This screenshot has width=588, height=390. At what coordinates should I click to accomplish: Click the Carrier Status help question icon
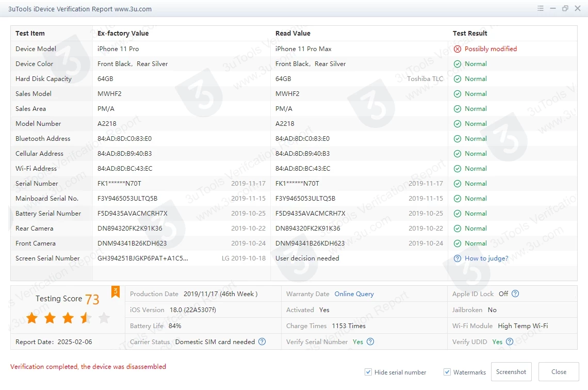[x=262, y=342]
